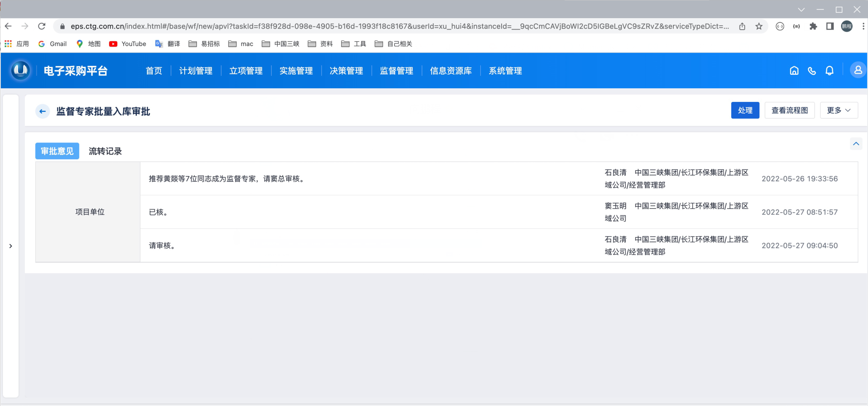Open notifications bell icon
Screen dimensions: 868x406
[x=829, y=71]
